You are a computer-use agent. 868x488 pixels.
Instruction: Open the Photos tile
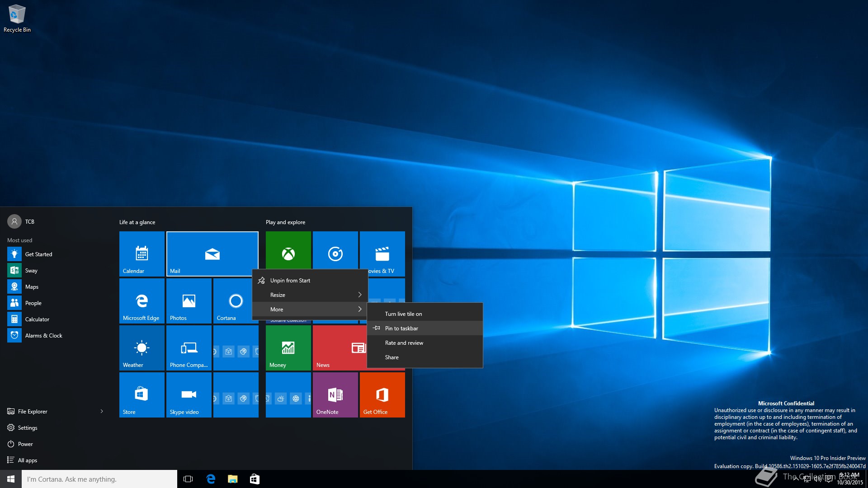(x=189, y=301)
